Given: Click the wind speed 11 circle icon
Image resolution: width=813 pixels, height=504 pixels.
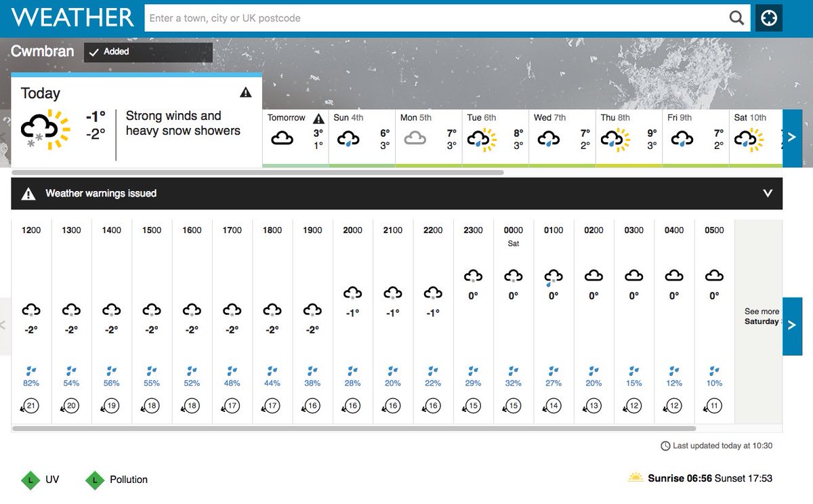Looking at the screenshot, I should (x=712, y=406).
